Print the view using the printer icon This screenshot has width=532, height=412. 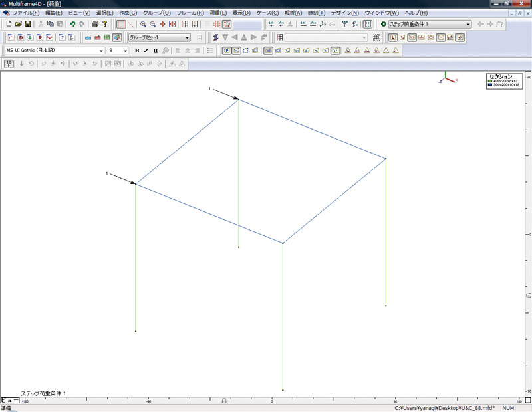(95, 24)
